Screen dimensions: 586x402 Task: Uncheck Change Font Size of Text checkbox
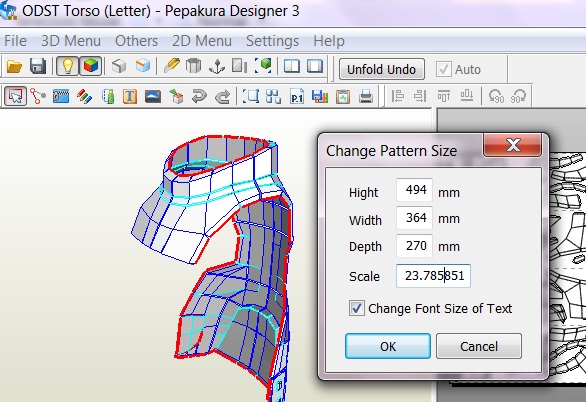point(357,308)
